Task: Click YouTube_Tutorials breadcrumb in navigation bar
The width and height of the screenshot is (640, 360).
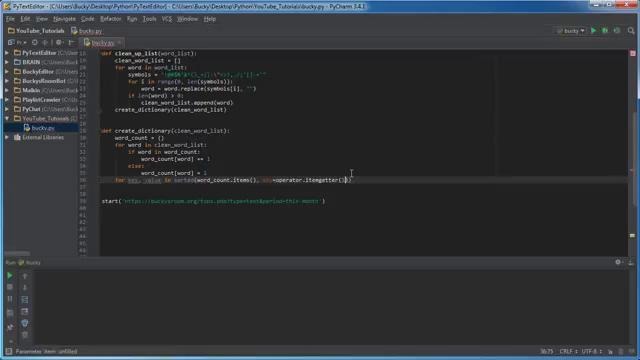Action: [x=36, y=31]
